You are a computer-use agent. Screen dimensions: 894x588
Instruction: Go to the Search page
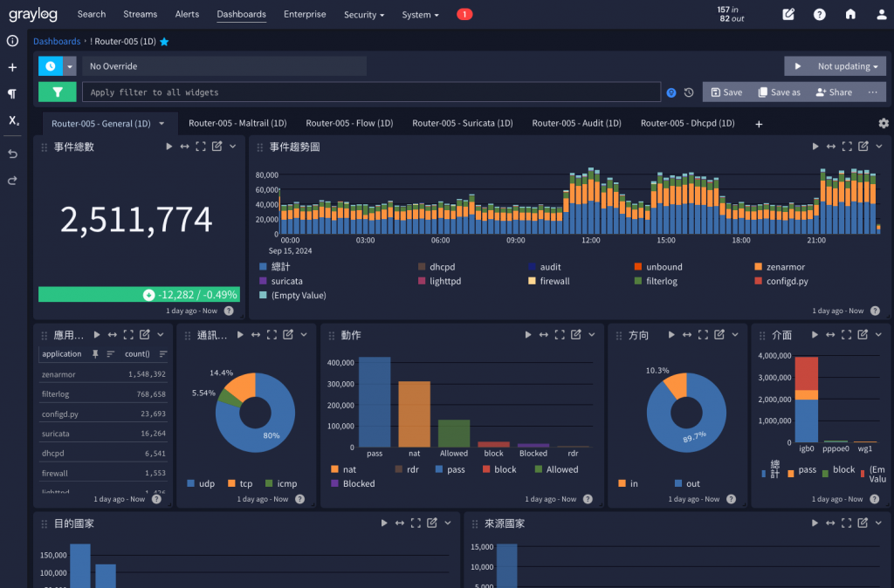(92, 14)
